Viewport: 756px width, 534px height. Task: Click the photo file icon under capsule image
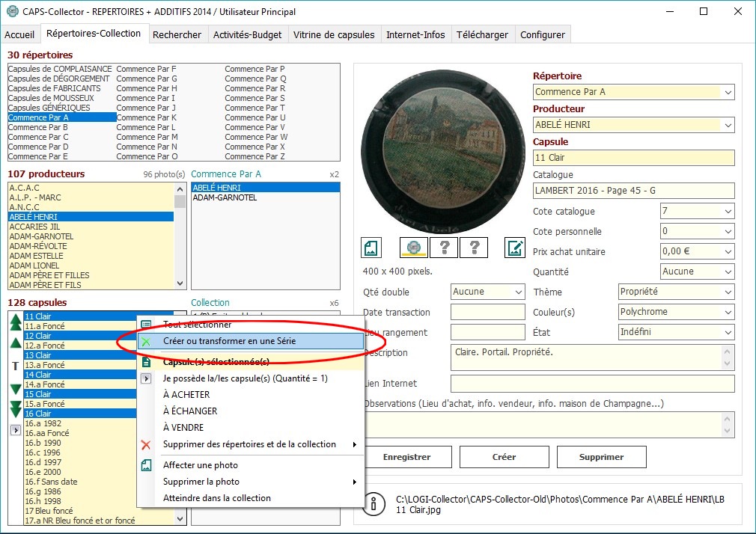click(371, 248)
